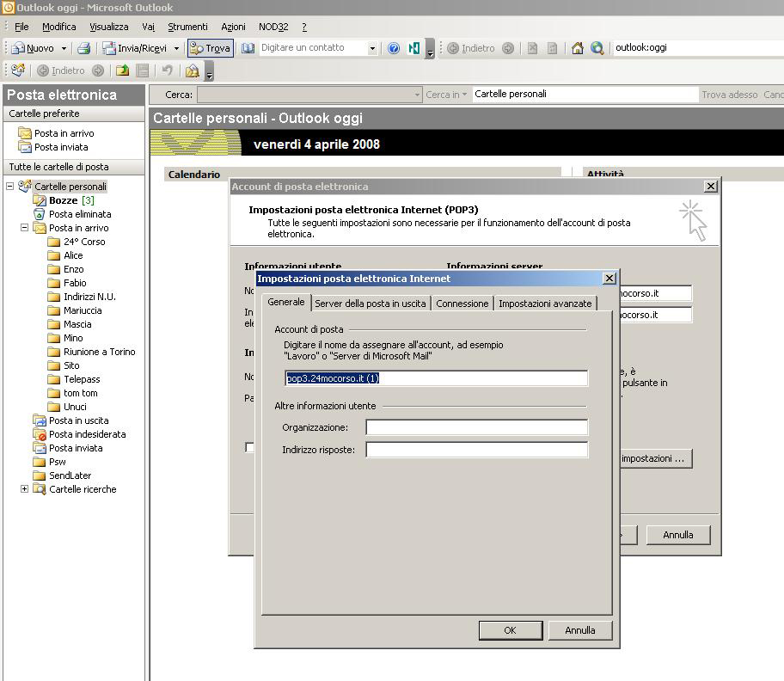Expand the Cartelle ricerche tree node
784x681 pixels.
[24, 489]
